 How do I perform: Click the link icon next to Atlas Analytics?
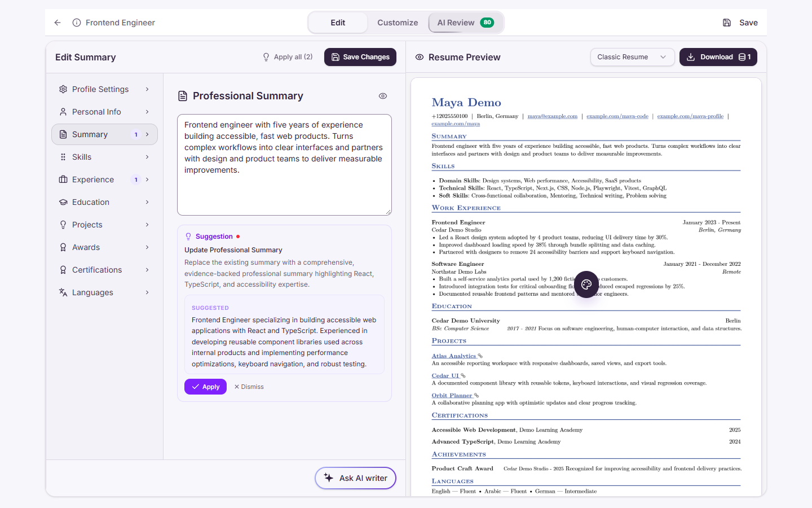pos(480,356)
